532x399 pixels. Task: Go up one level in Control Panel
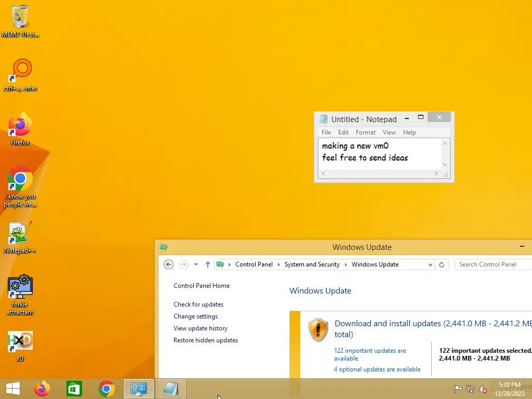(x=208, y=264)
